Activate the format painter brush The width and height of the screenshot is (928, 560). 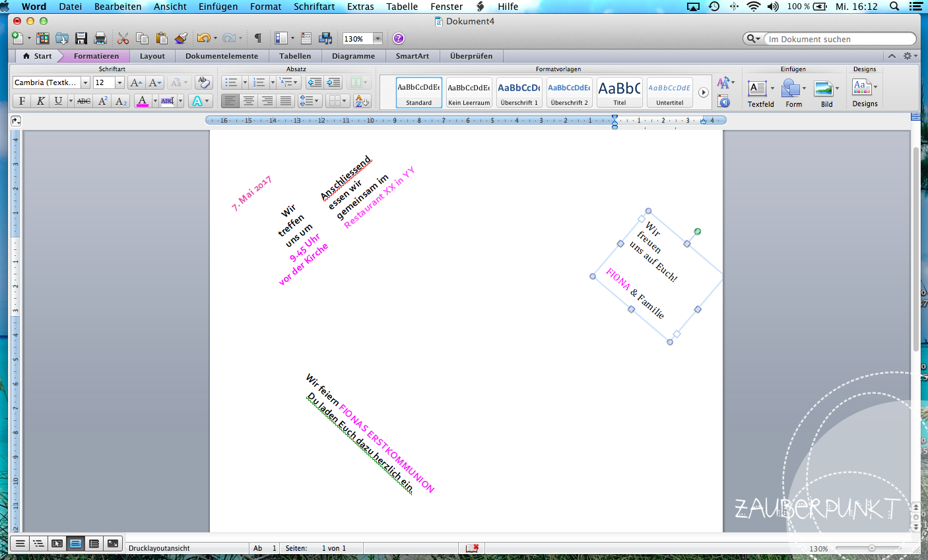[181, 38]
